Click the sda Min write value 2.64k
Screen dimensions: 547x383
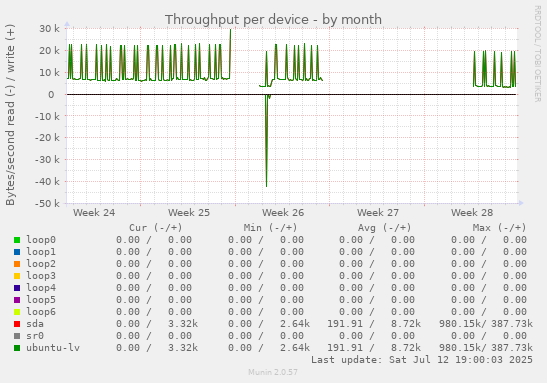[x=295, y=324]
